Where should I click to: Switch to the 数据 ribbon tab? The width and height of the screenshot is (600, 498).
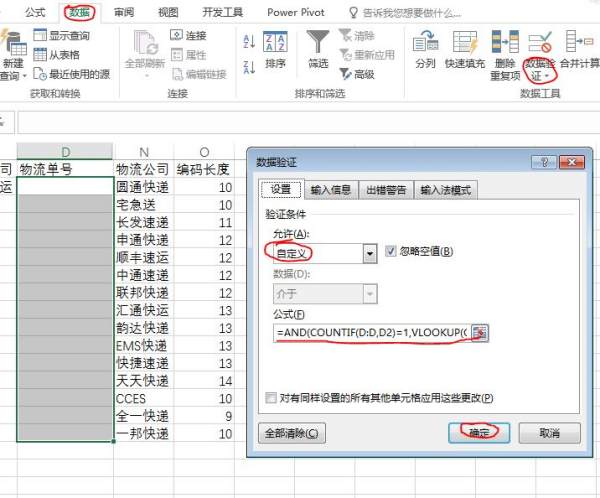coord(79,12)
